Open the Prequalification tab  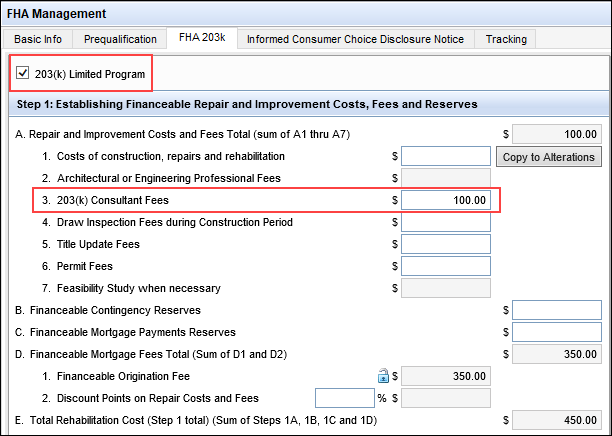coord(120,39)
